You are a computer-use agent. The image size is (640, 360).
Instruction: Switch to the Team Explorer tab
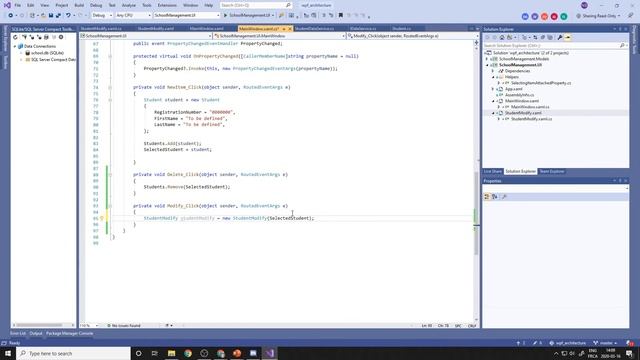(x=552, y=171)
